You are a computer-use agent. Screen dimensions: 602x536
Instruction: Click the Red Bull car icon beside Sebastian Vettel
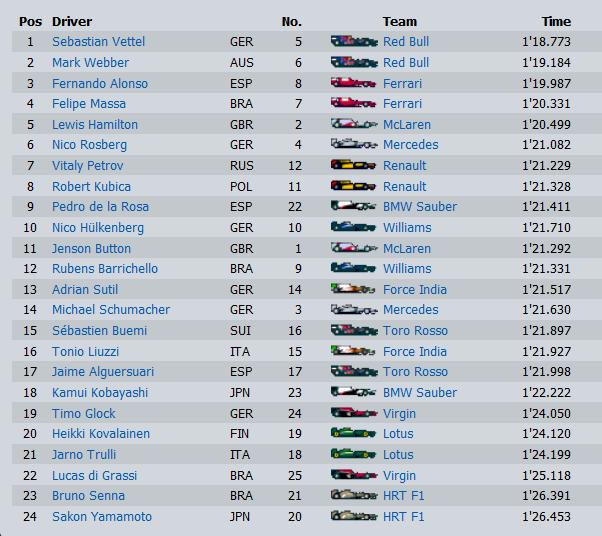click(354, 42)
